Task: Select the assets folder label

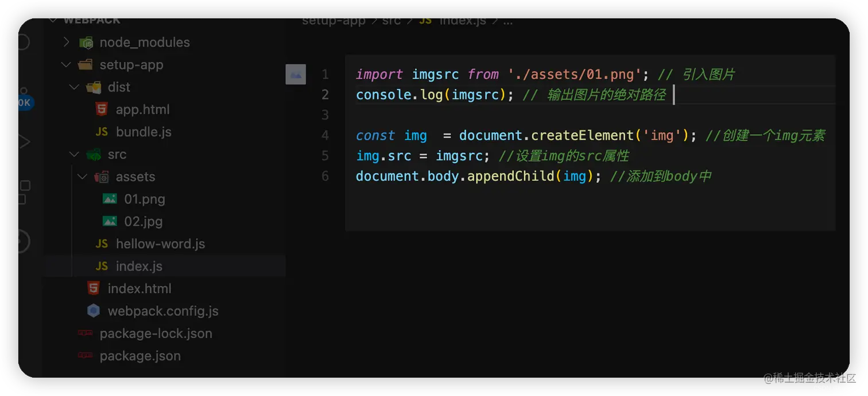Action: pos(135,176)
